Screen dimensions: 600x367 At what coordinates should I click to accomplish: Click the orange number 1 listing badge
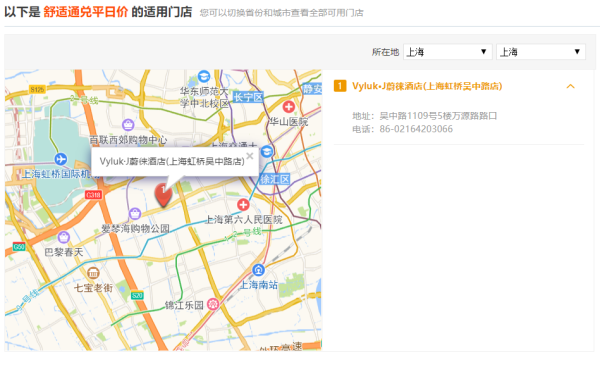pyautogui.click(x=340, y=86)
